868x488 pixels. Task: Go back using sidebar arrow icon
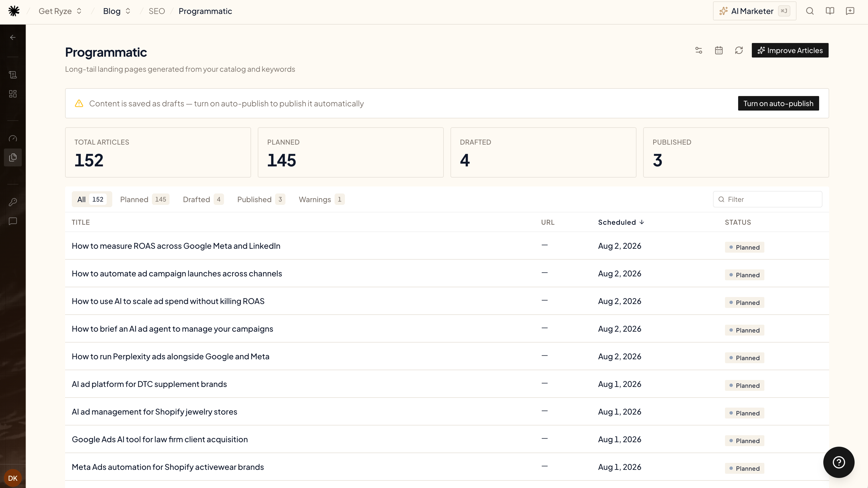13,37
